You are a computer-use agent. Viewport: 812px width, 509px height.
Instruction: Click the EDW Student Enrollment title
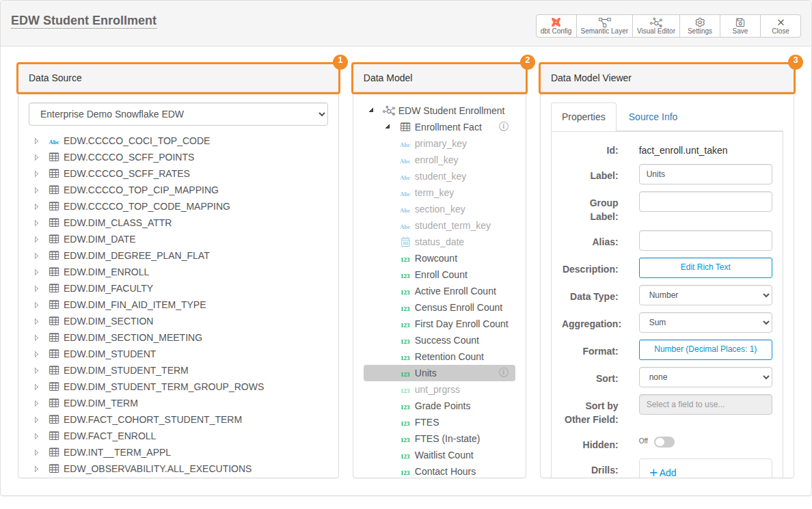(x=84, y=20)
